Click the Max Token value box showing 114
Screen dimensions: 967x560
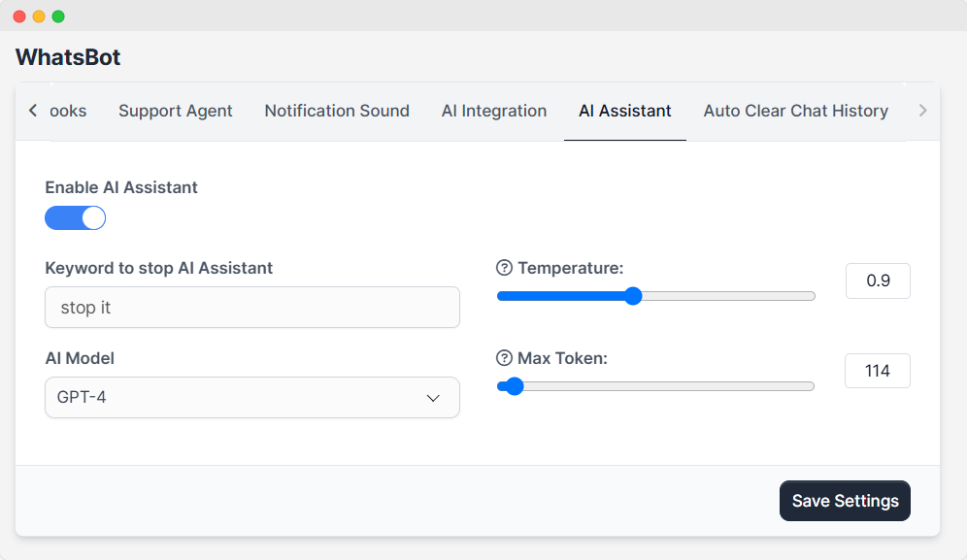[x=877, y=371]
